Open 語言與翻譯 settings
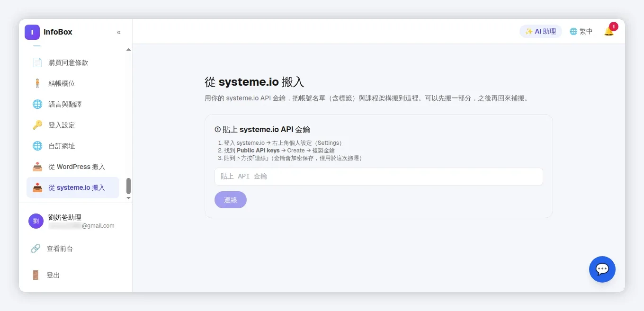Viewport: 644px width, 311px height. coord(73,104)
